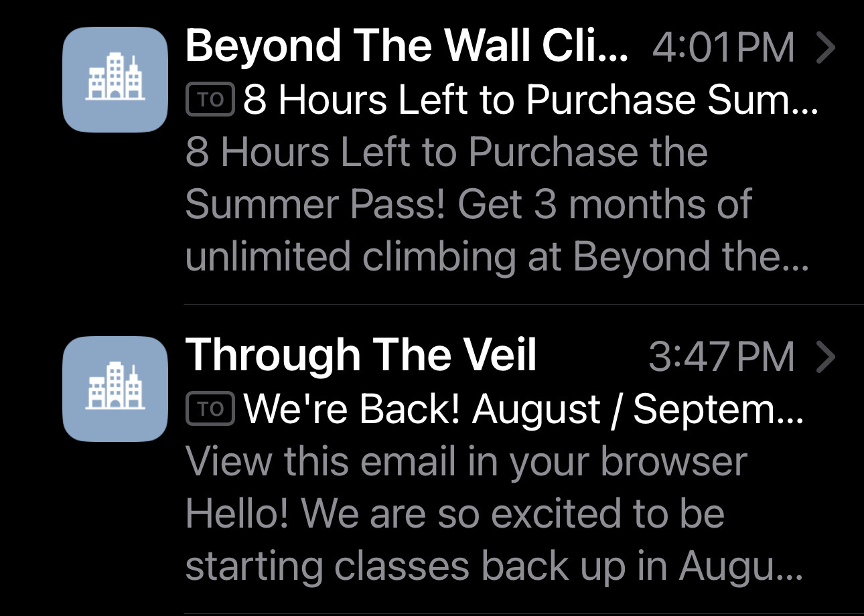Open the subject "We're Back! August / Septem..."
Screen dimensions: 864x616
[x=524, y=409]
